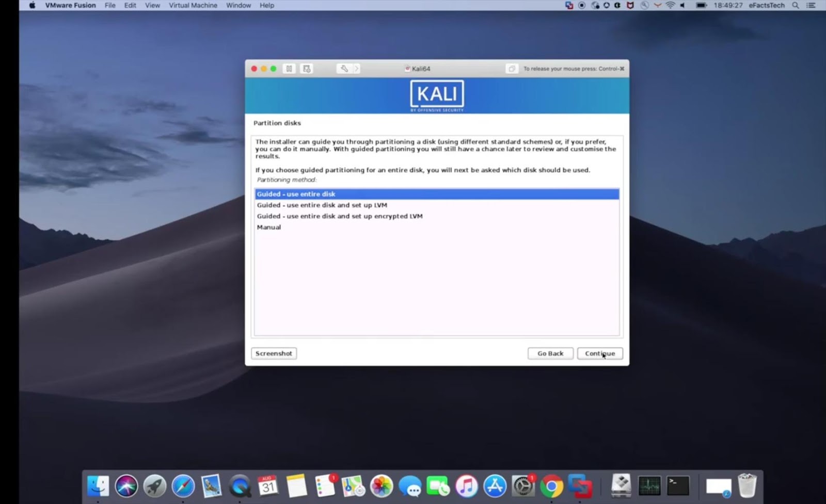Open virtual machine settings wrench
Image resolution: width=826 pixels, height=504 pixels.
click(344, 69)
